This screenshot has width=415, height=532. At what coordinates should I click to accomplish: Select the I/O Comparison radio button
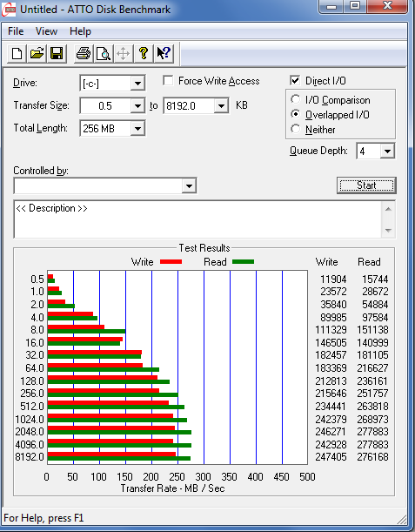pos(295,99)
